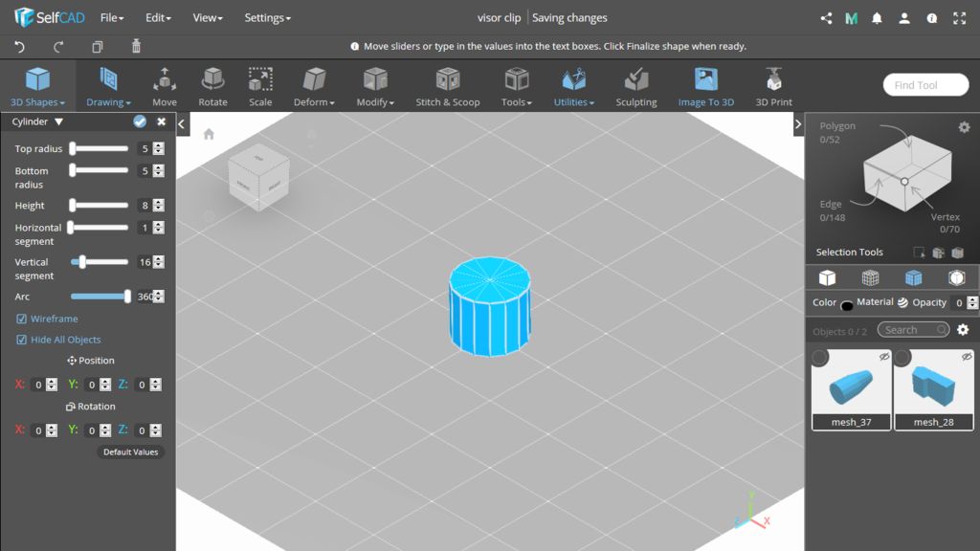Image resolution: width=980 pixels, height=551 pixels.
Task: Select the Sculpting tool
Action: pos(635,87)
